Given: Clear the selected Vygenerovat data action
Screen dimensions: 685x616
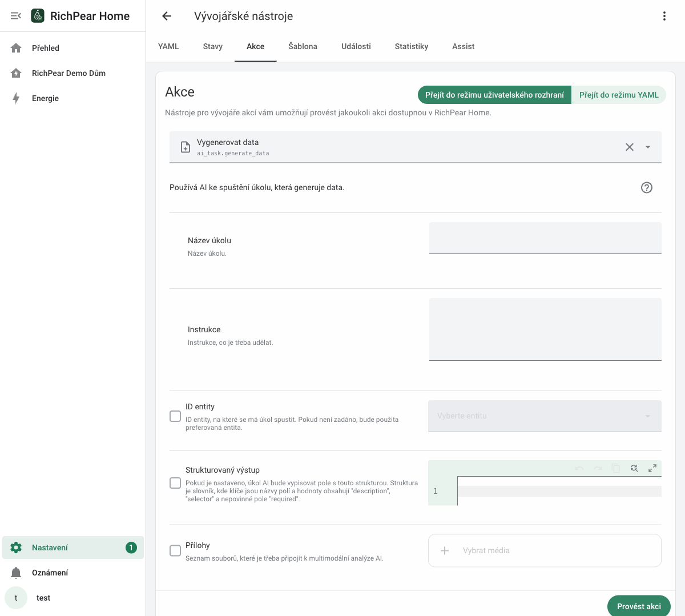Looking at the screenshot, I should point(630,147).
